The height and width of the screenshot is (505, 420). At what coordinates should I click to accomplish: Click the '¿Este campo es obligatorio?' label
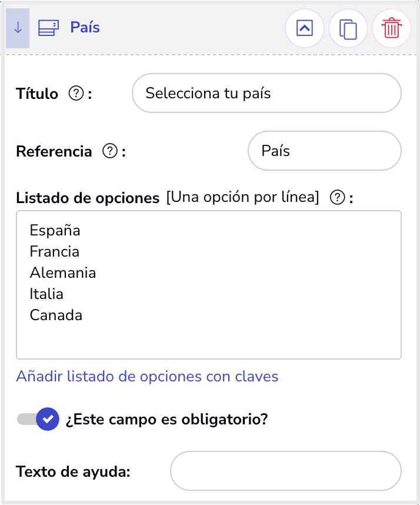[166, 419]
